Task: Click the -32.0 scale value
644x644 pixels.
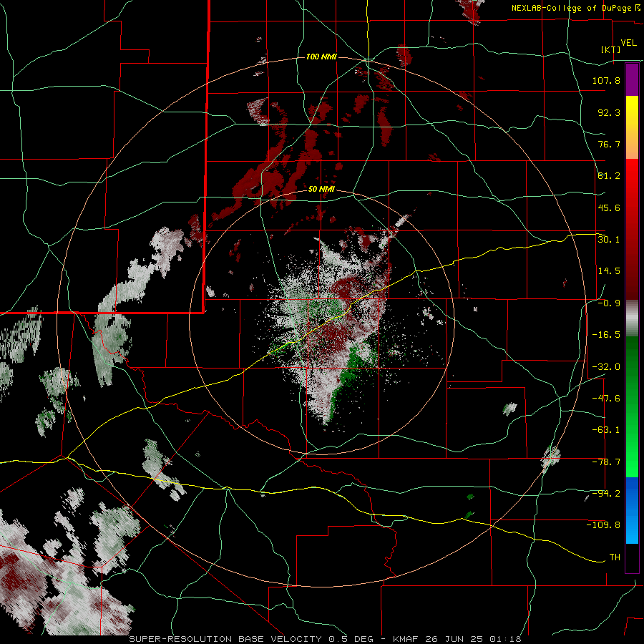Action: (x=606, y=367)
